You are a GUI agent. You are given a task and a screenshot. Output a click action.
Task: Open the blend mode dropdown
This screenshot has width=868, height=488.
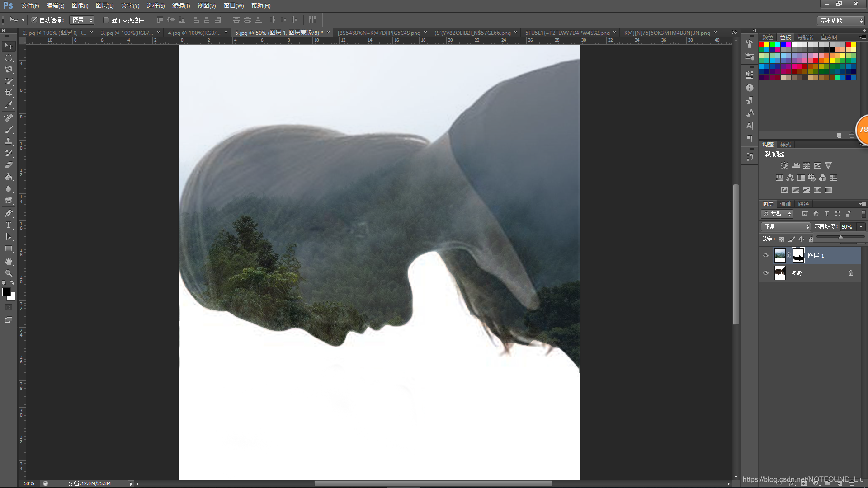coord(786,227)
